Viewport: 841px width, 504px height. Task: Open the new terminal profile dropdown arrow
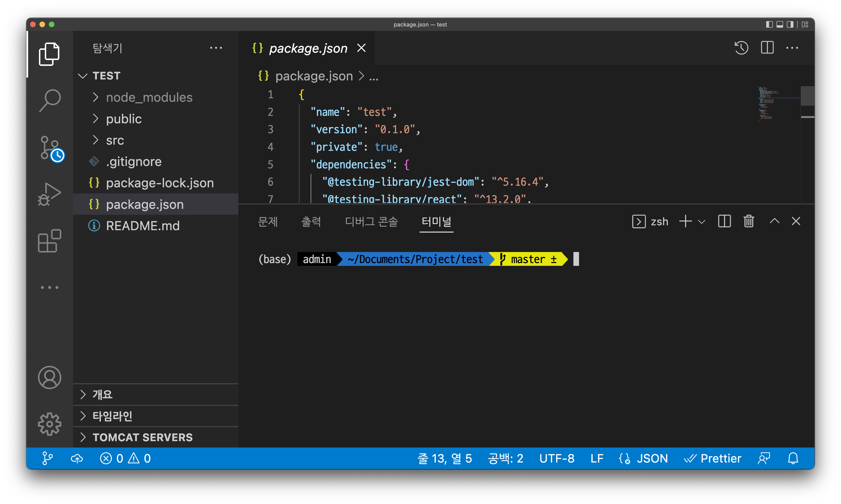[x=702, y=222]
